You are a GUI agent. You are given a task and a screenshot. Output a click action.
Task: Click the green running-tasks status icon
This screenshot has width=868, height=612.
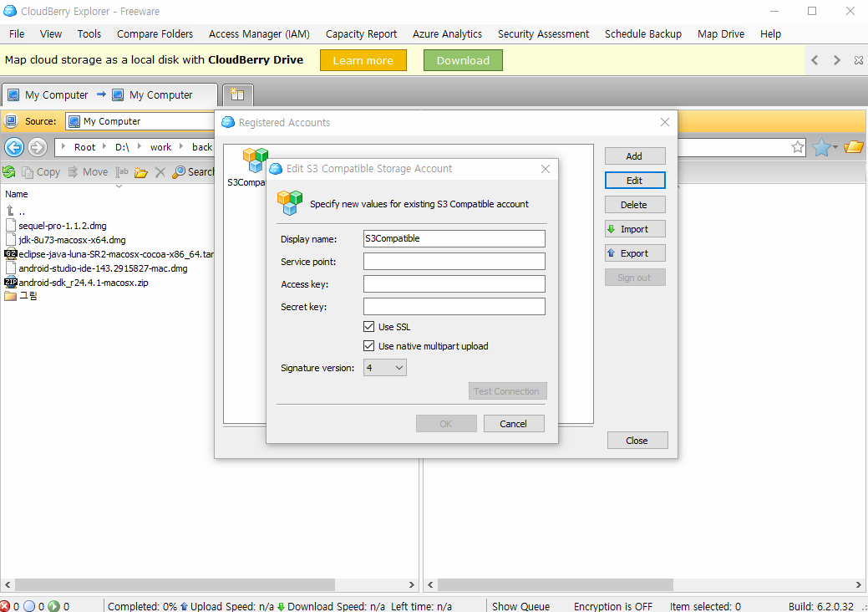click(53, 606)
